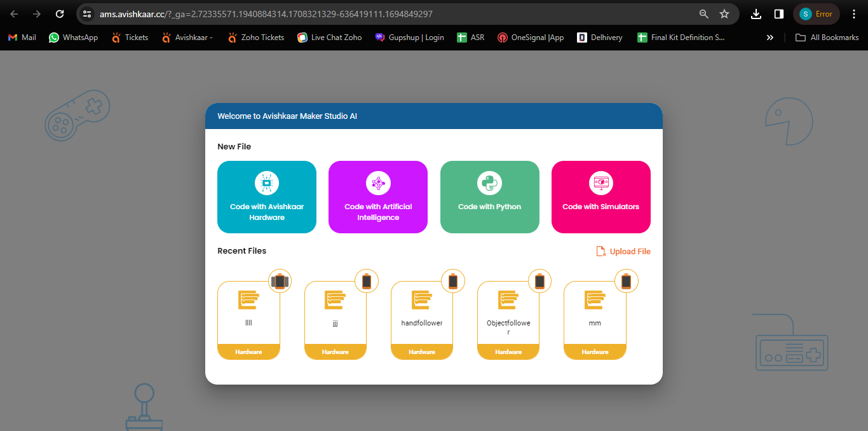This screenshot has width=868, height=431.
Task: Click the blocks icon in Objectfollower file
Action: pos(508,300)
